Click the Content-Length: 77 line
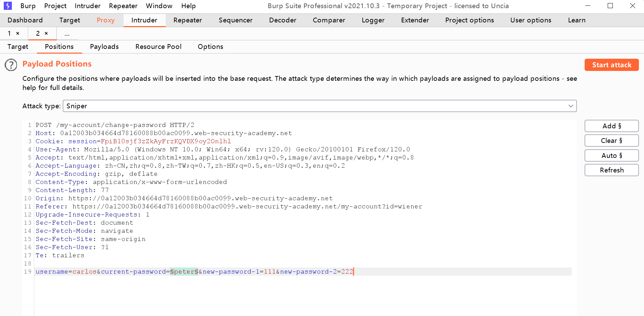This screenshot has height=316, width=644. [x=72, y=190]
